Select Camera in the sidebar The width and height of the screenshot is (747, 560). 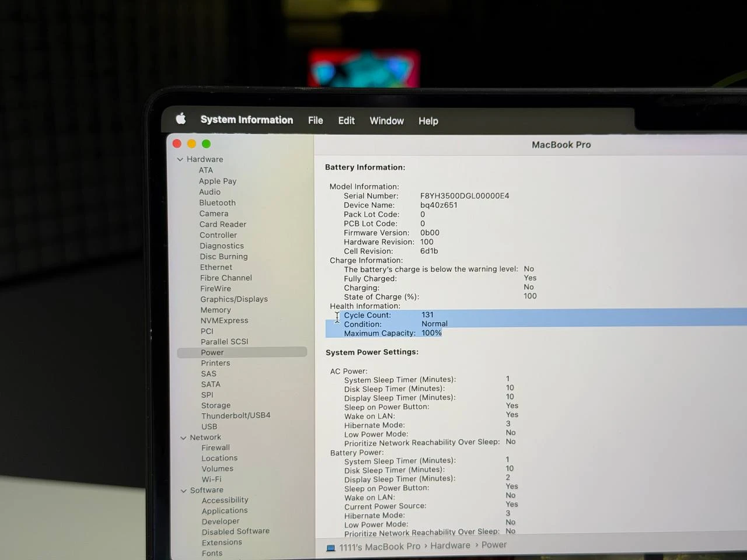click(x=214, y=213)
